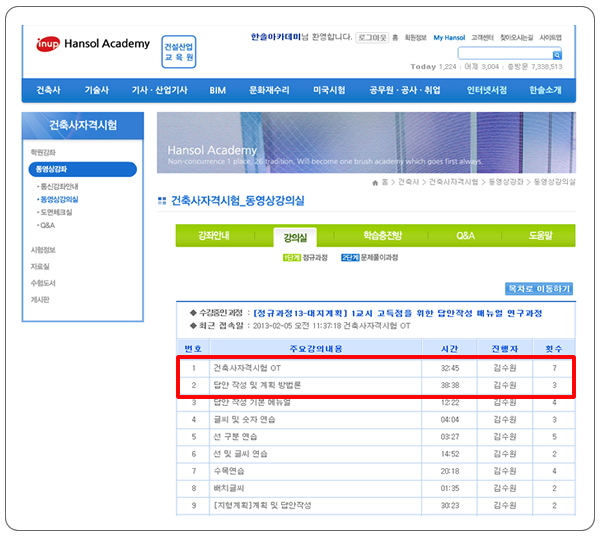Click the 2단계 stage badge icon
Image resolution: width=600 pixels, height=551 pixels.
350,258
